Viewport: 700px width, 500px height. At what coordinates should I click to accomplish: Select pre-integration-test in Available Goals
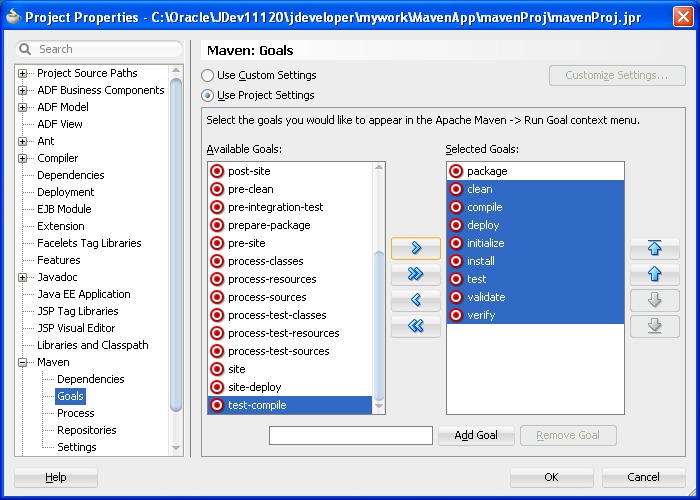(275, 207)
